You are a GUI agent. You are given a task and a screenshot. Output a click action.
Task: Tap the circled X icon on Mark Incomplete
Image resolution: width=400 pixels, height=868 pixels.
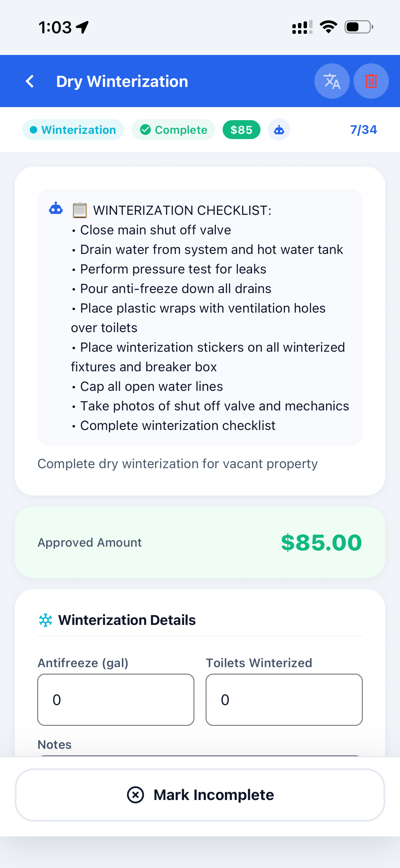click(x=136, y=795)
